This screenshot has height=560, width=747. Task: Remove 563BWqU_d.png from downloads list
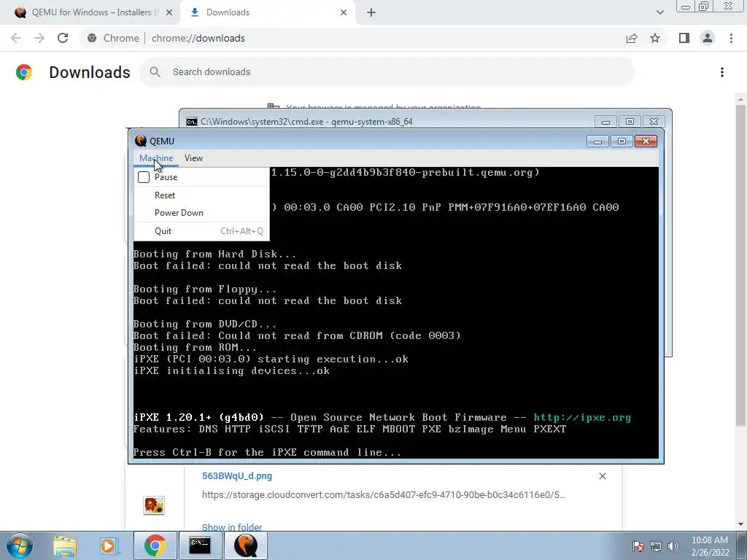point(602,476)
